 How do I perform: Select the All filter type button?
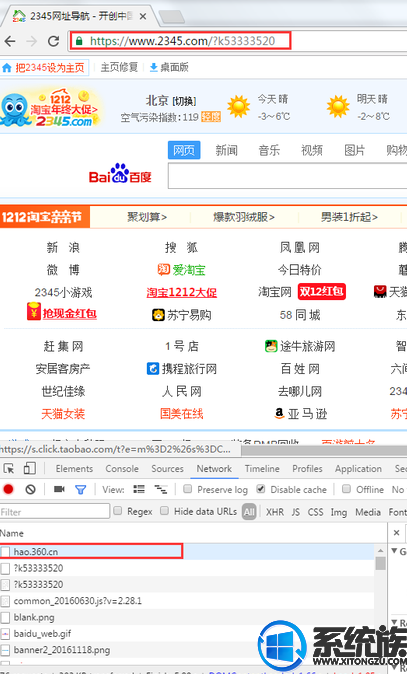pyautogui.click(x=249, y=512)
